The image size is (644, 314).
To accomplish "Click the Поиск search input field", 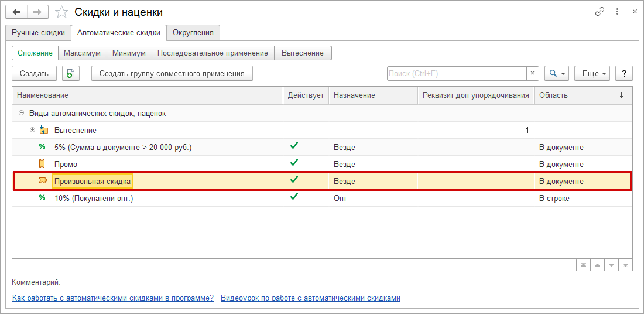I will click(457, 73).
